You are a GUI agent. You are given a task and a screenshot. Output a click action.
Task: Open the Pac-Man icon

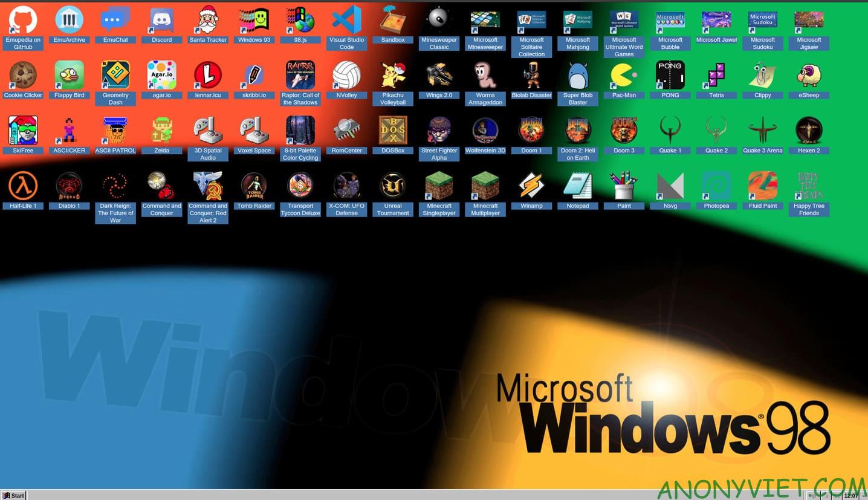click(x=624, y=75)
